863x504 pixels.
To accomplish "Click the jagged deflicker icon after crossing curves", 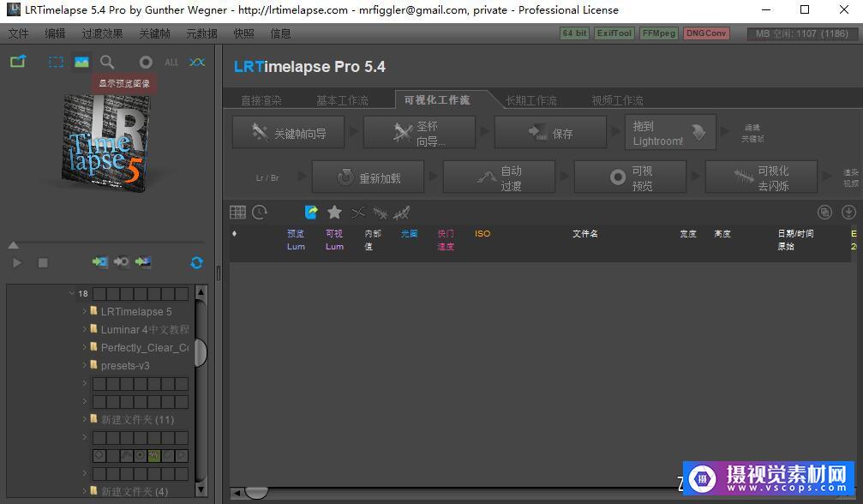I will pos(380,213).
